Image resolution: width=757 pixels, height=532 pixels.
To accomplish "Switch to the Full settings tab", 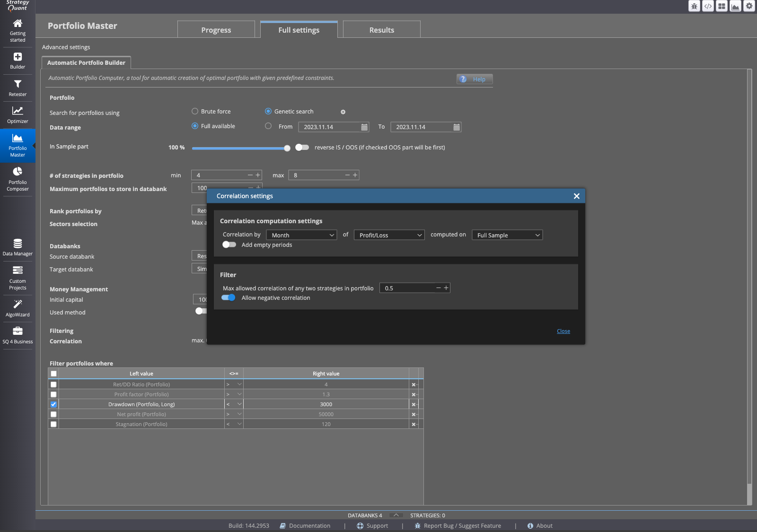I will coord(299,30).
